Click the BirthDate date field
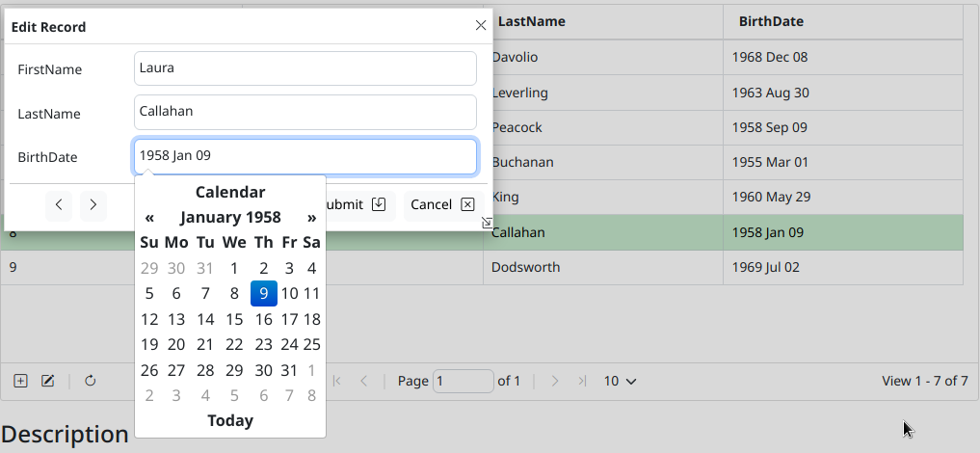Viewport: 980px width, 453px height. pos(305,156)
